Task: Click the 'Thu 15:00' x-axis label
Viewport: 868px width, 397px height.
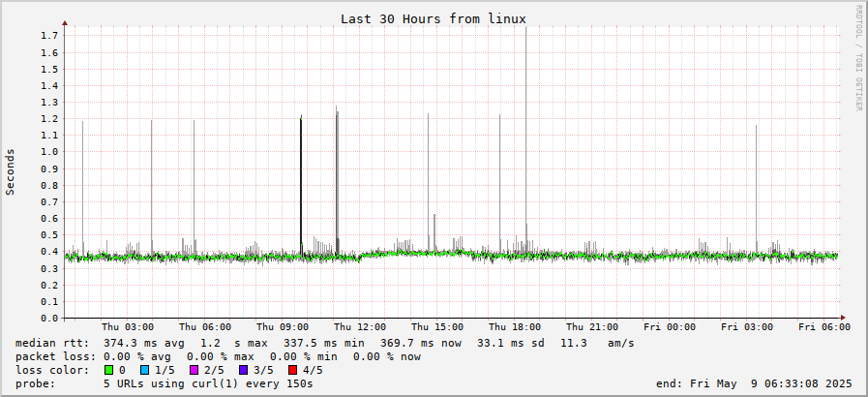Action: [437, 327]
